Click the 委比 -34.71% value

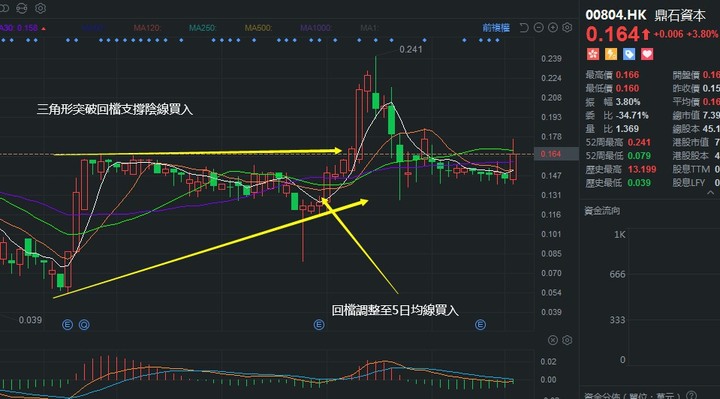632,115
